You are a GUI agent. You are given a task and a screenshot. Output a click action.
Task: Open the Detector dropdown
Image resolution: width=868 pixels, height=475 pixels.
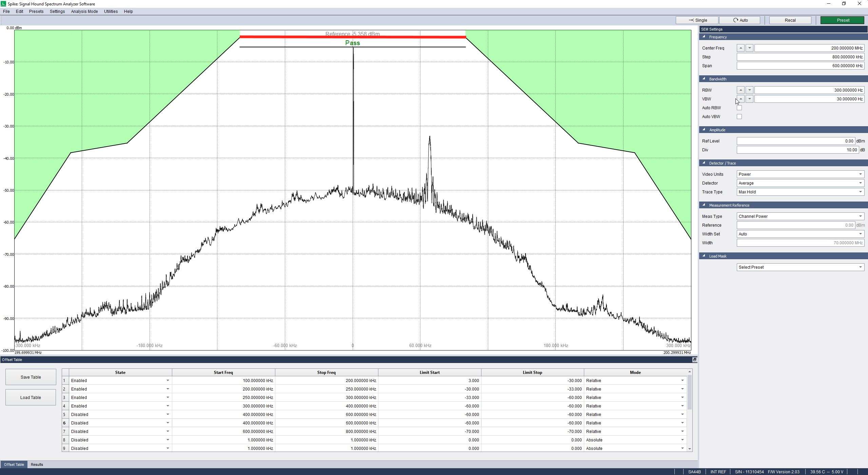tap(800, 183)
